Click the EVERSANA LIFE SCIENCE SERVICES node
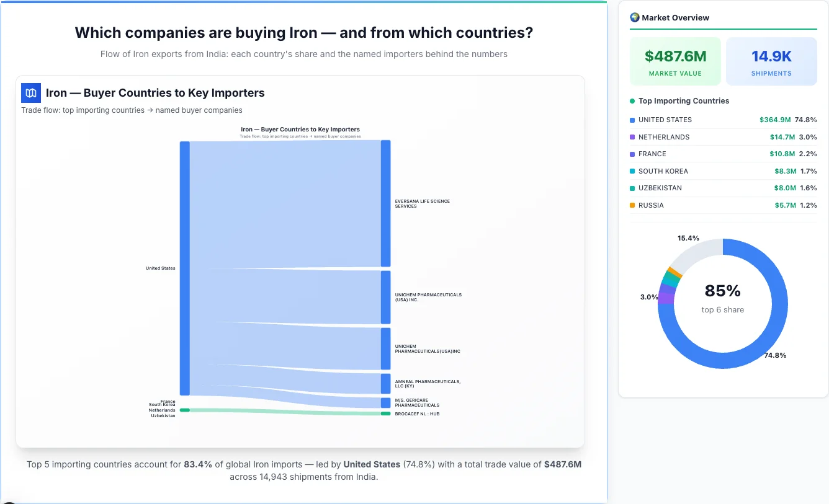 pyautogui.click(x=386, y=201)
